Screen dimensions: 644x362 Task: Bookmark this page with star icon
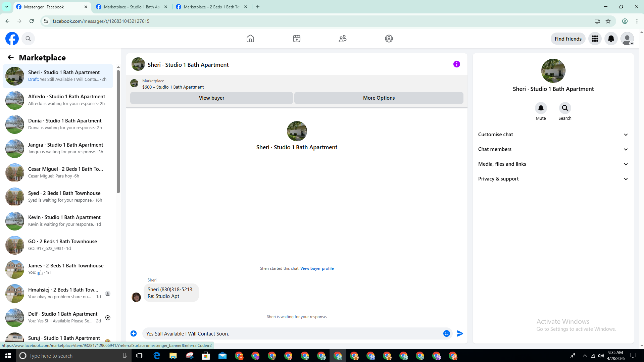pyautogui.click(x=608, y=21)
